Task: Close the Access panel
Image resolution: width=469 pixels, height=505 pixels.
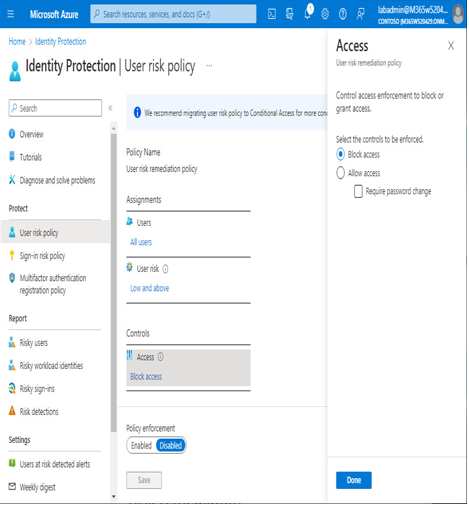Action: coord(451,46)
